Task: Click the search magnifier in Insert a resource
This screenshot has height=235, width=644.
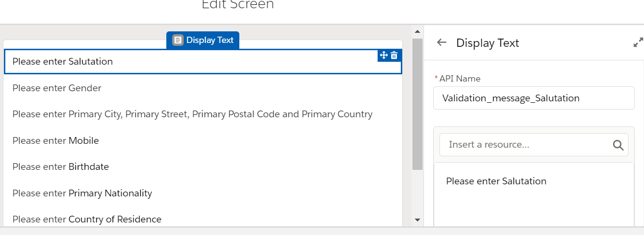Action: point(618,145)
